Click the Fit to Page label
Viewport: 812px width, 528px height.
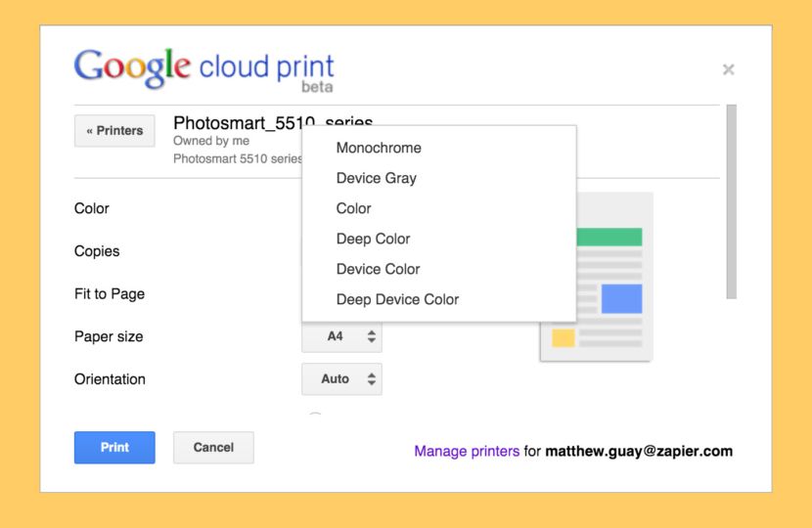(110, 293)
